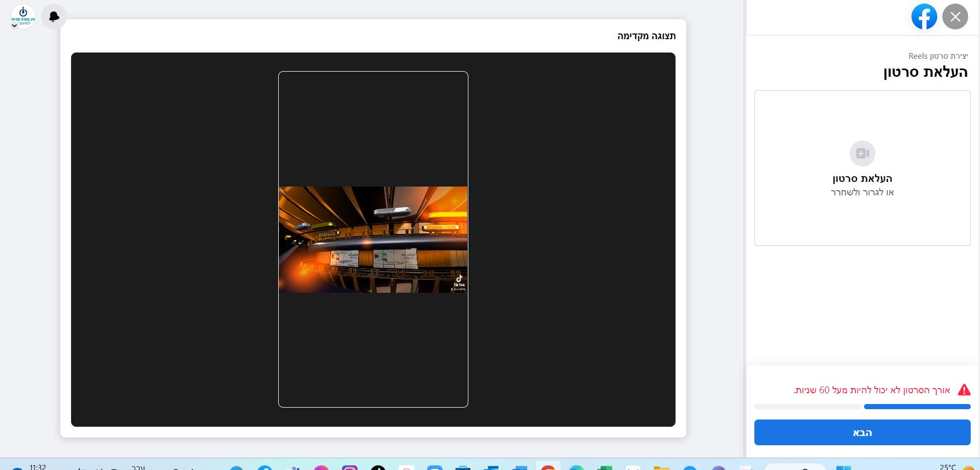Open Instagram from the taskbar
This screenshot has height=470, width=980.
pyautogui.click(x=350, y=467)
